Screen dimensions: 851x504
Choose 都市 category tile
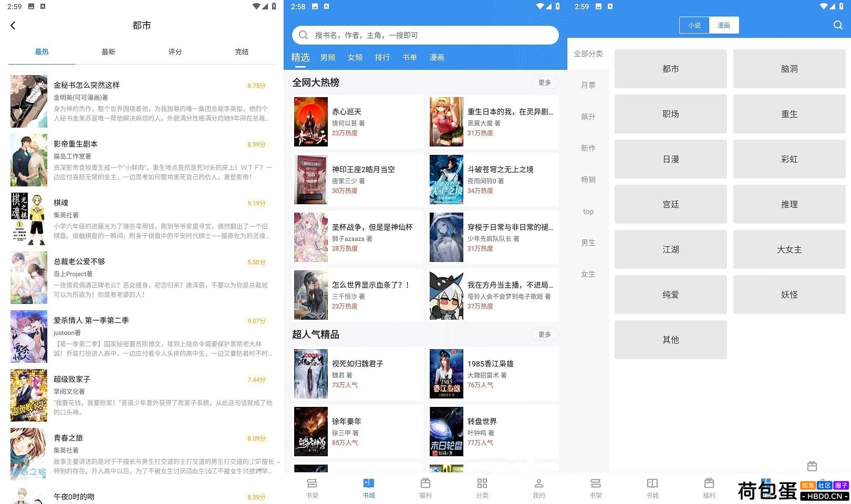pos(671,69)
